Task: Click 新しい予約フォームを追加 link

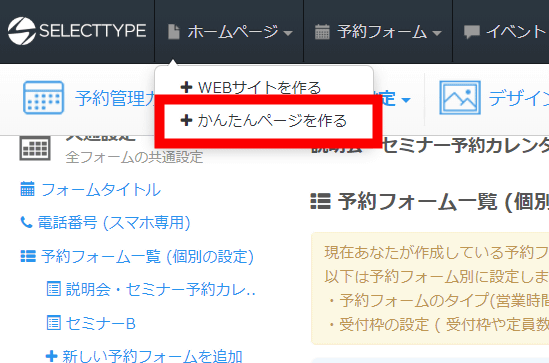Action: tap(152, 356)
